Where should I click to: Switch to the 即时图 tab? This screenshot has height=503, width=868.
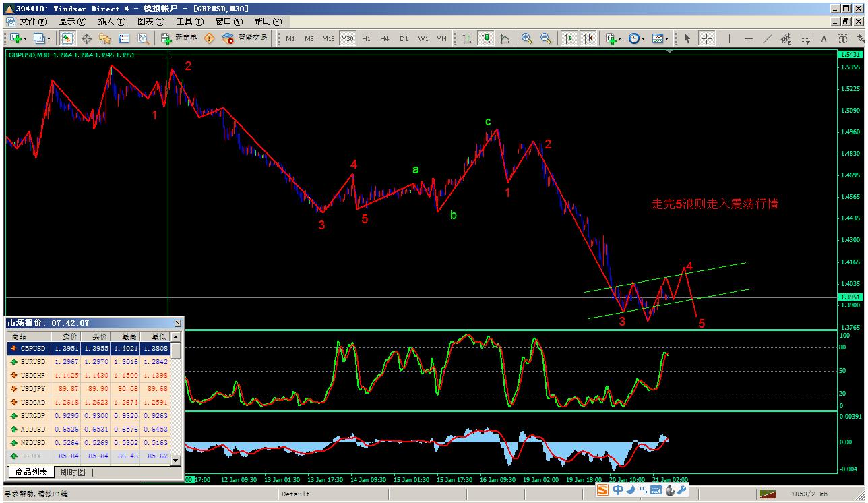click(73, 472)
